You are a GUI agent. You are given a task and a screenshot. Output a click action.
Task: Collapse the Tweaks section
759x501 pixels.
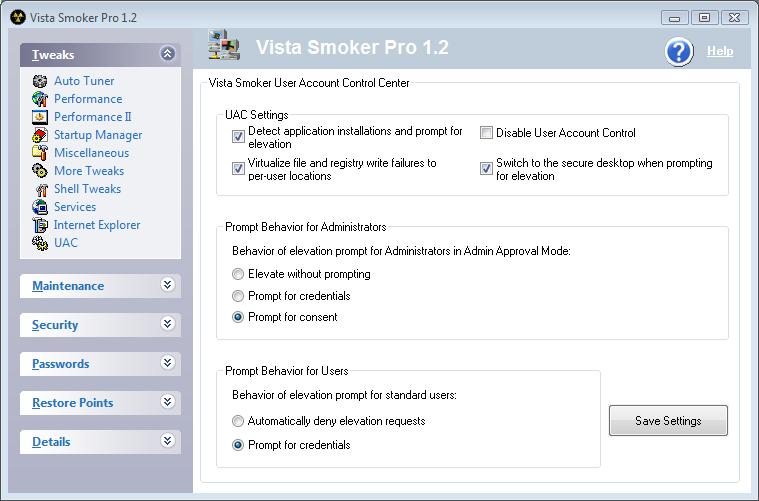(x=167, y=55)
